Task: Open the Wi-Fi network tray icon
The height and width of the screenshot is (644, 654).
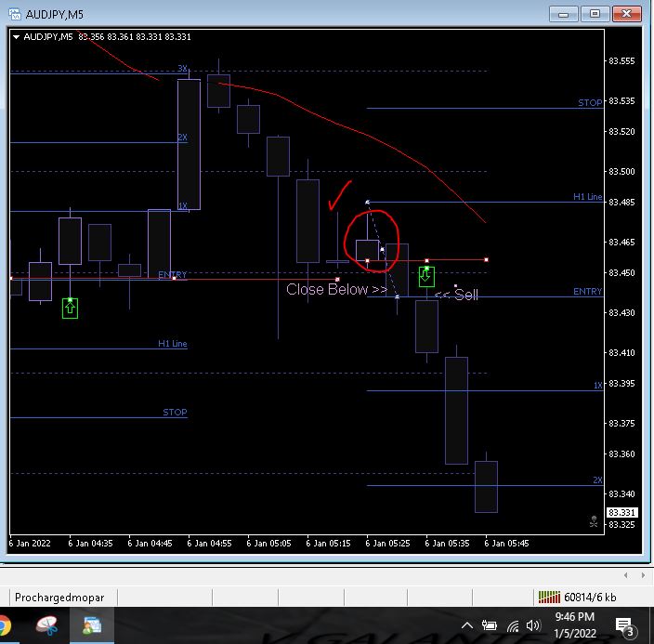Action: tap(513, 625)
